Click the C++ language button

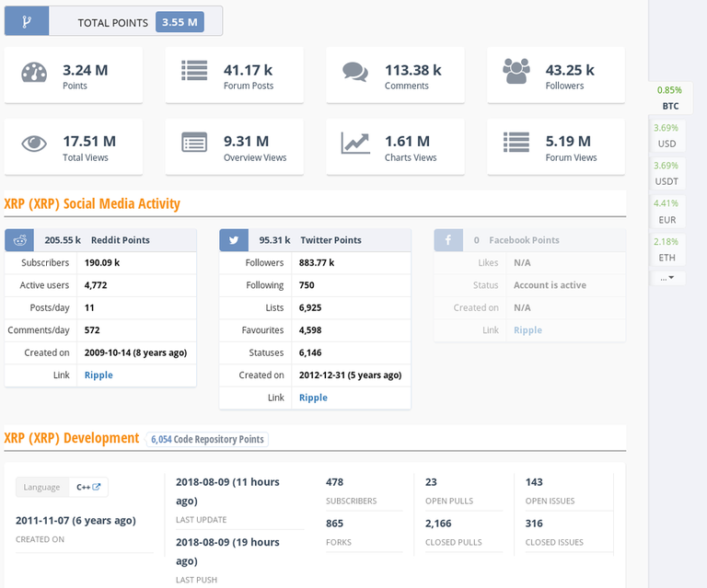88,487
